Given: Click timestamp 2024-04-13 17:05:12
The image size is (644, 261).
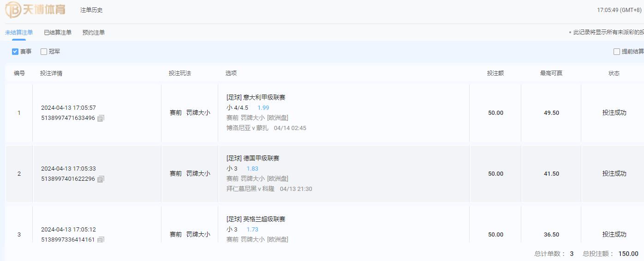Looking at the screenshot, I should point(68,230).
